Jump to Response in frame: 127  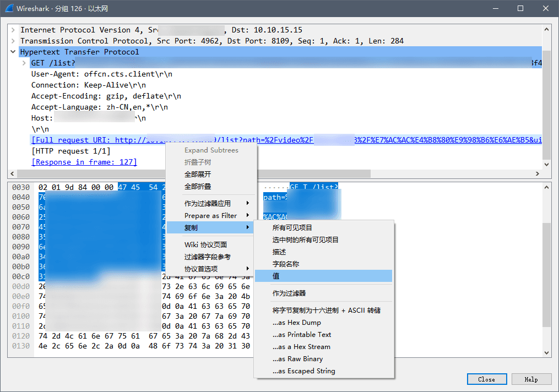(x=84, y=162)
